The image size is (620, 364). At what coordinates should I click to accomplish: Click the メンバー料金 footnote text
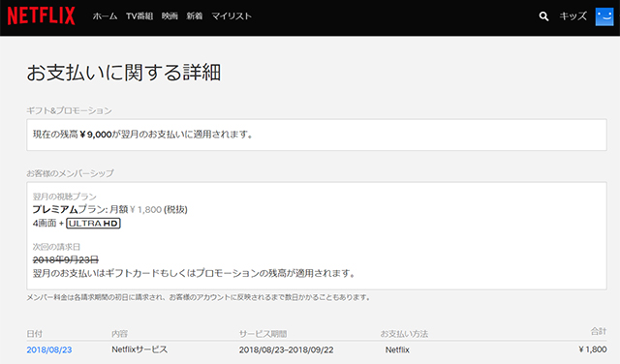(198, 297)
